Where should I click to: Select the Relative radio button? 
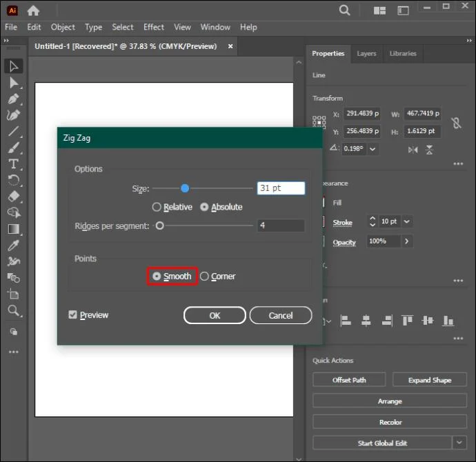(x=157, y=207)
